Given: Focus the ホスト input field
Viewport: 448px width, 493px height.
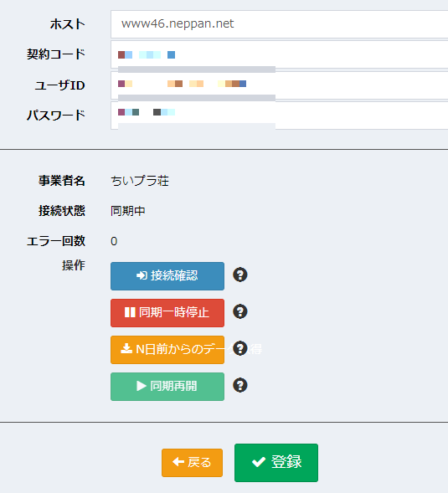Looking at the screenshot, I should pyautogui.click(x=280, y=24).
